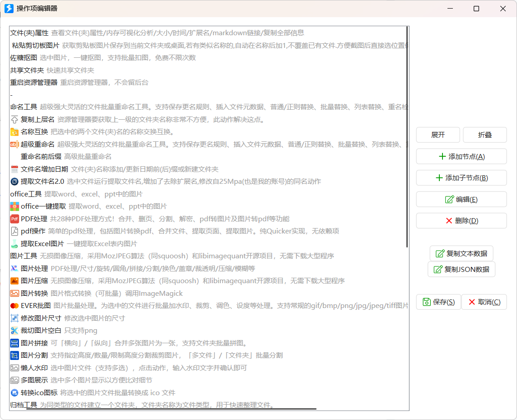Click the 图片分割 blue icon
Viewport: 517px width, 420px height.
pyautogui.click(x=14, y=355)
